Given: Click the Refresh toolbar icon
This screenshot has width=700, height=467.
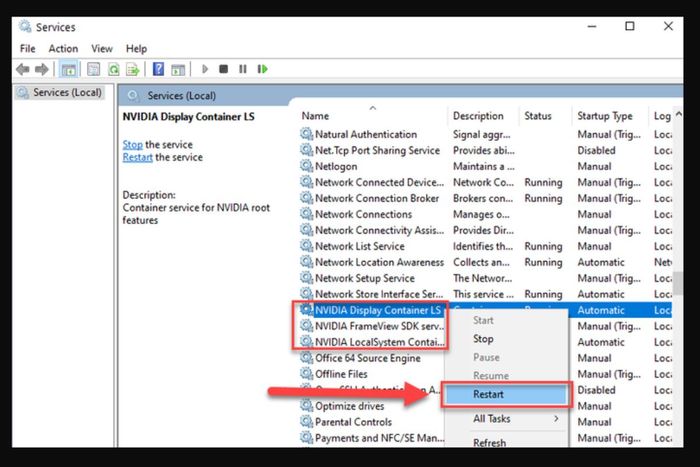Looking at the screenshot, I should [114, 69].
